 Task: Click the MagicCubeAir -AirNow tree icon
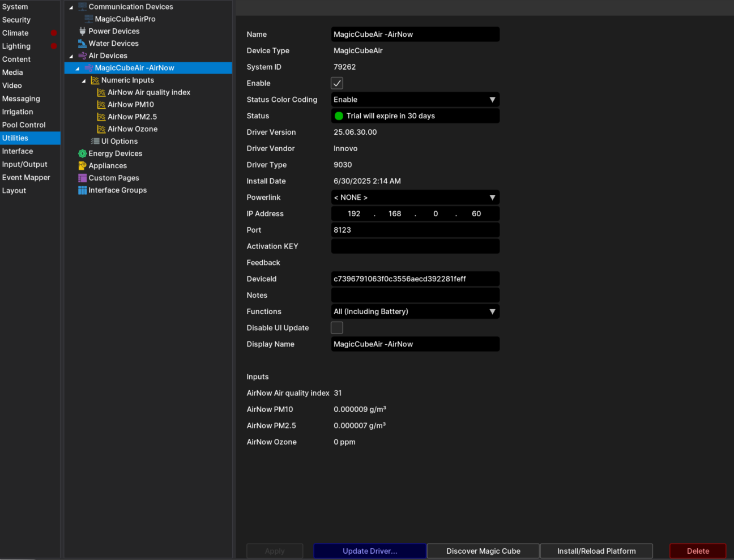click(89, 68)
